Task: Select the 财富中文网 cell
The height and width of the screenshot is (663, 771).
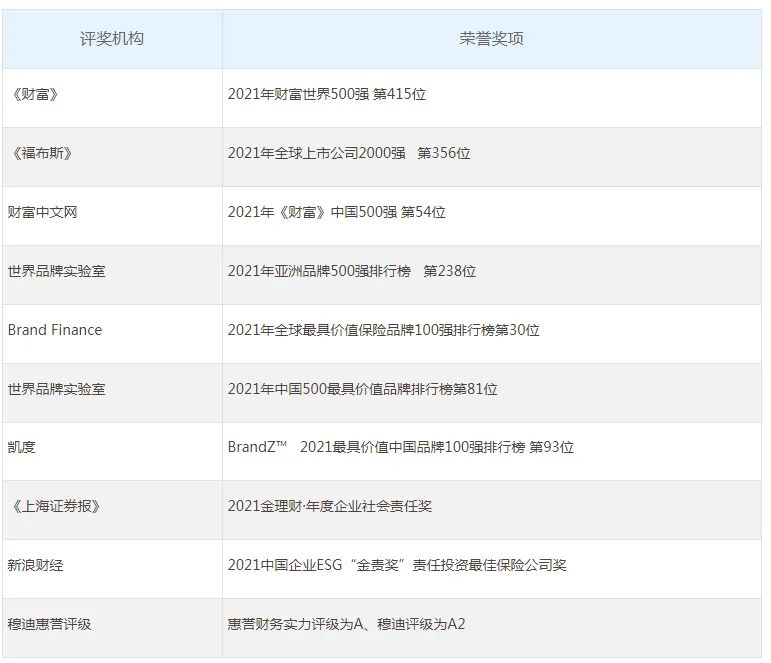Action: [112, 216]
